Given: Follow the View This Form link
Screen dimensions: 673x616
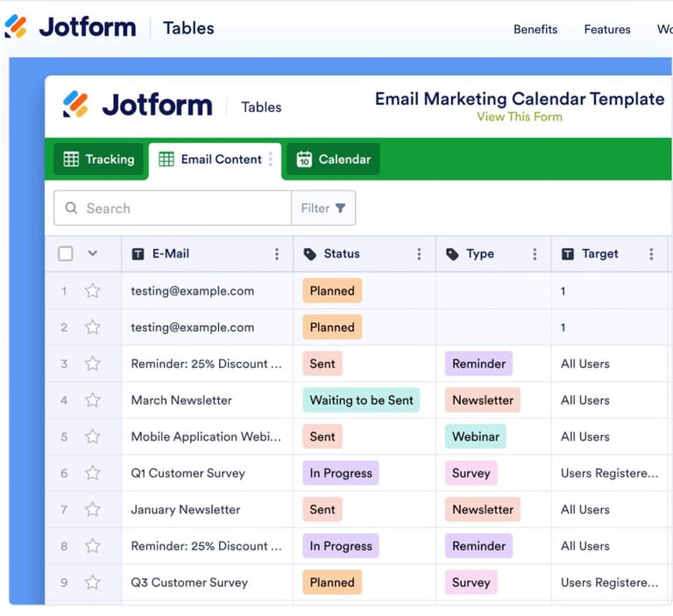Looking at the screenshot, I should (520, 117).
